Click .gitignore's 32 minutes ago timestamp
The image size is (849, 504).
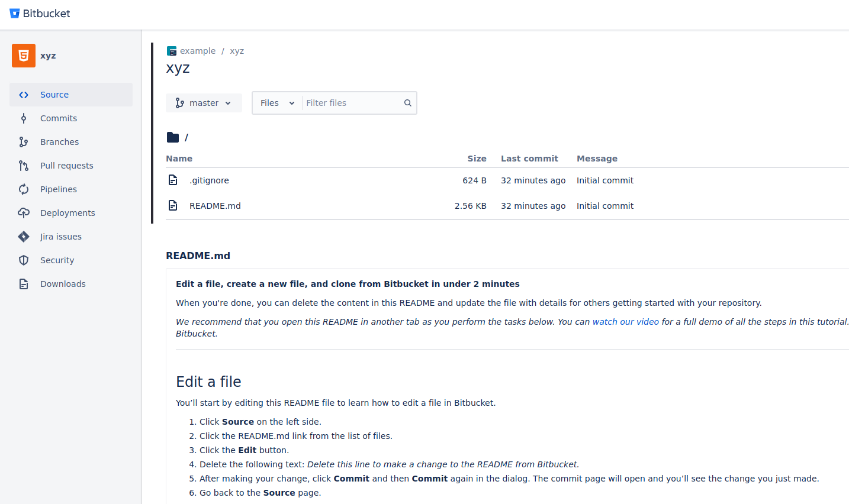pos(533,180)
